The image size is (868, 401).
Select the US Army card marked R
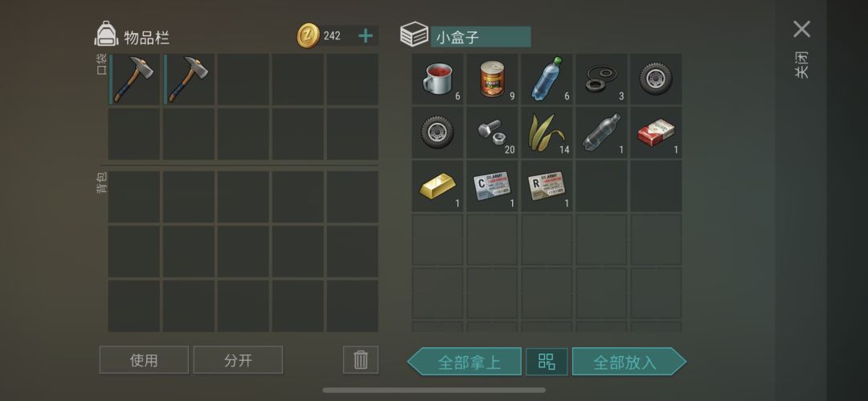pos(547,186)
